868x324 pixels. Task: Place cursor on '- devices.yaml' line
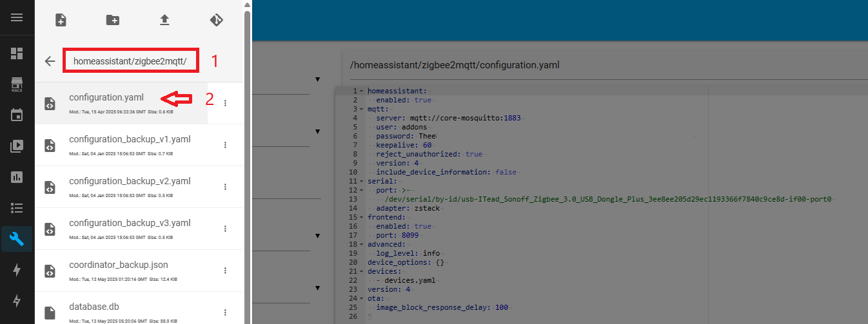pos(405,281)
